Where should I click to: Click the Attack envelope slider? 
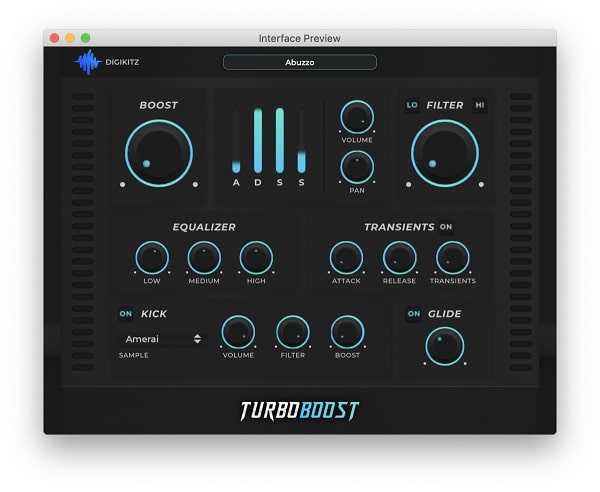[236, 141]
